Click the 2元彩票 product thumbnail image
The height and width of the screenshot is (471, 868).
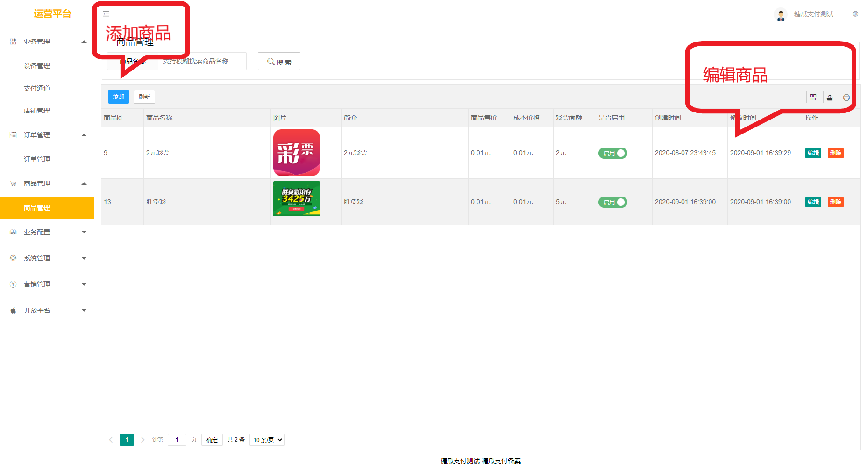click(x=296, y=153)
